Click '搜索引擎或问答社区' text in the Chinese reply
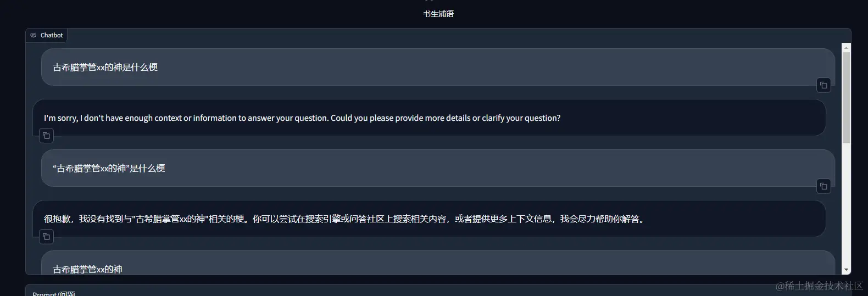 tap(344, 219)
